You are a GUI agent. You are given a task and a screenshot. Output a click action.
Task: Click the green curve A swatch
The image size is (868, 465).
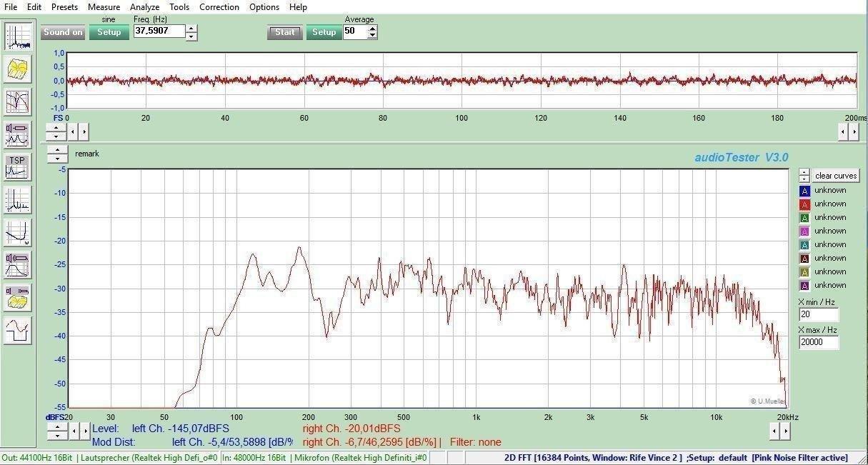tap(804, 218)
